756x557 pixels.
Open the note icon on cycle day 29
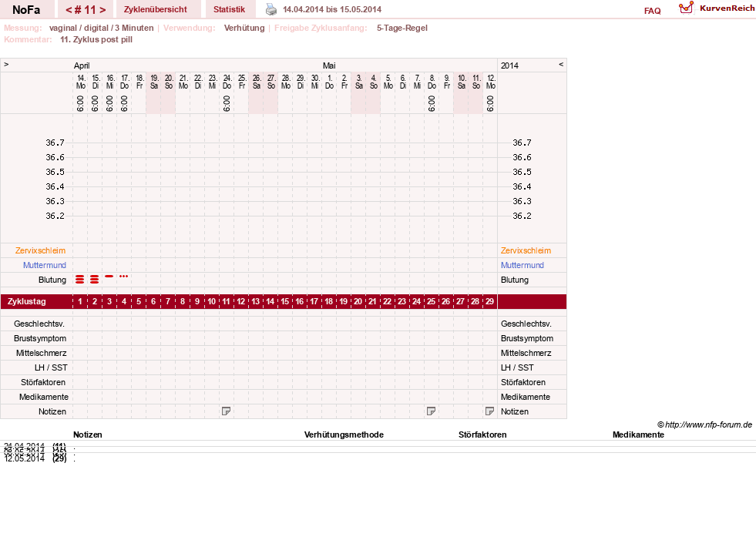coord(490,411)
